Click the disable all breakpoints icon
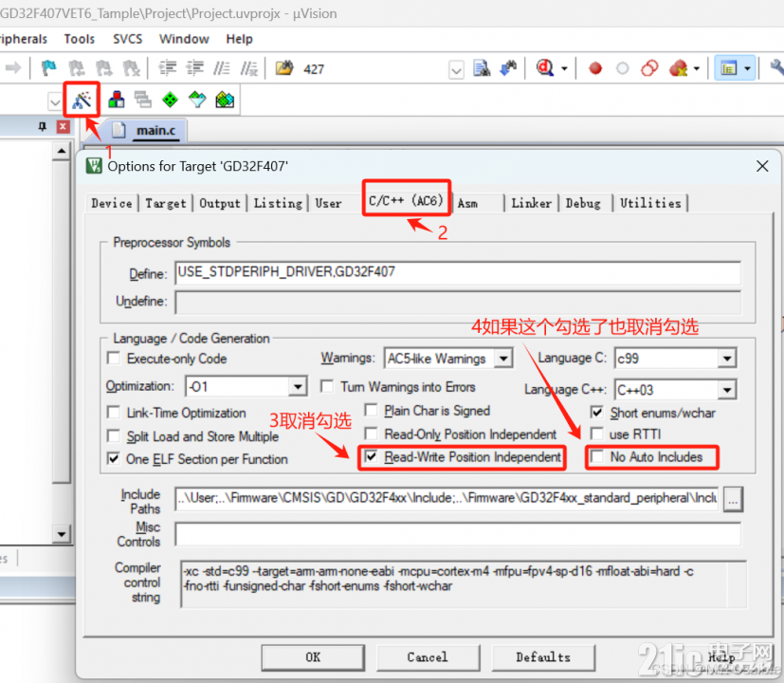The height and width of the screenshot is (683, 784). tap(649, 68)
